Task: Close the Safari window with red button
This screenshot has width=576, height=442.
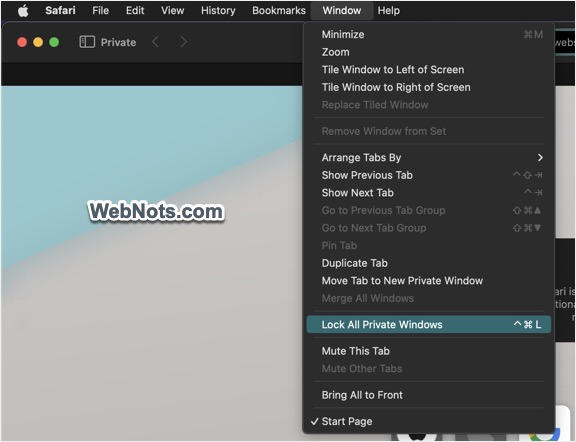Action: [x=22, y=42]
